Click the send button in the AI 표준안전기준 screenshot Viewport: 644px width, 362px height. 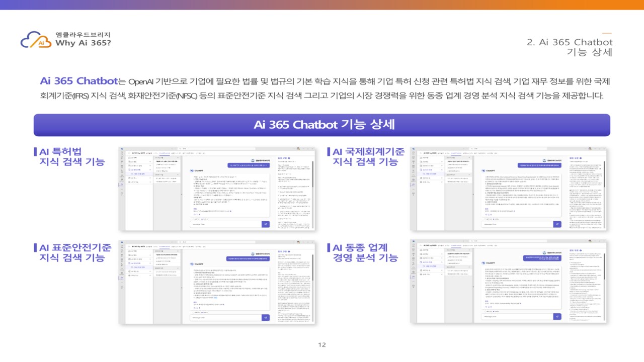click(266, 318)
